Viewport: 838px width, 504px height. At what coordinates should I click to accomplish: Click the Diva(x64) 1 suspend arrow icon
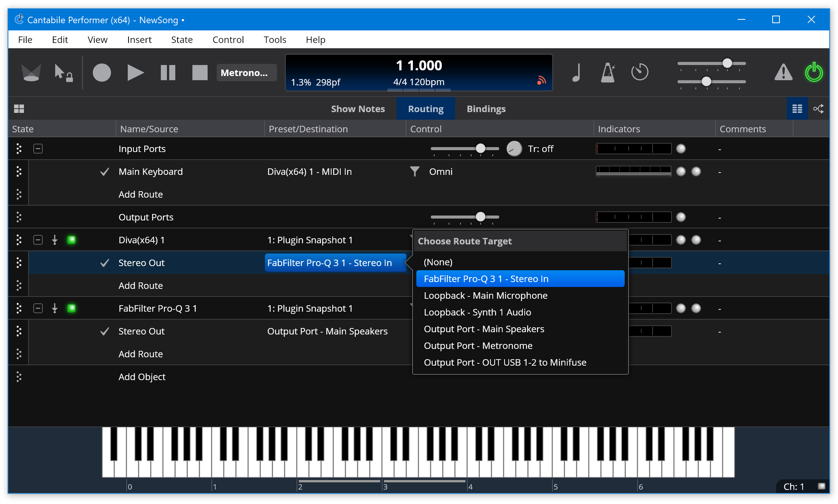click(55, 240)
